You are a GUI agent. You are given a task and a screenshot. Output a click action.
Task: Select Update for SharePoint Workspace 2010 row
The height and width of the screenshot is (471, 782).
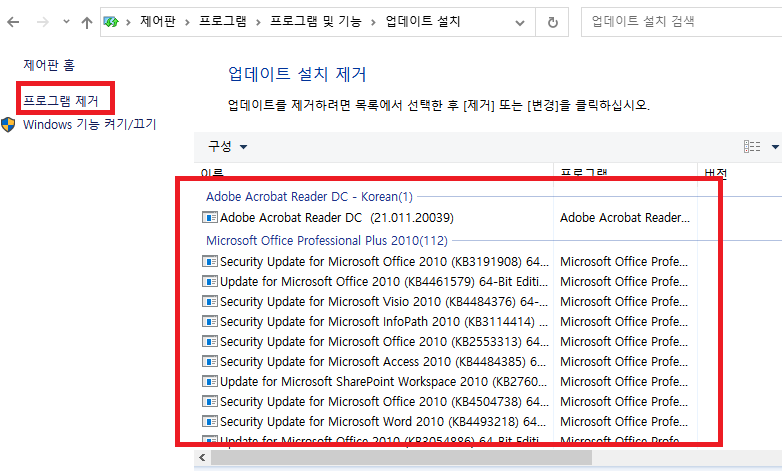coord(384,381)
